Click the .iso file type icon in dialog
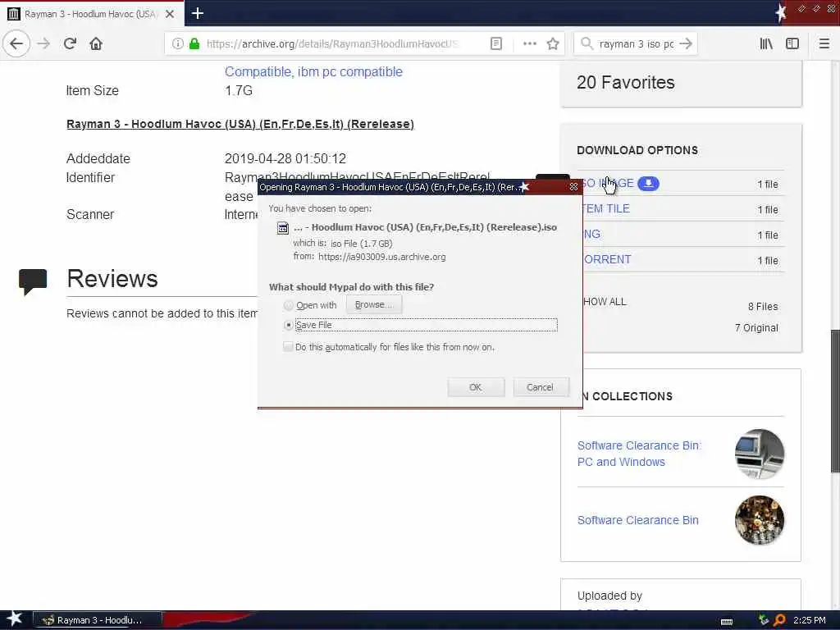The height and width of the screenshot is (630, 840). [282, 228]
